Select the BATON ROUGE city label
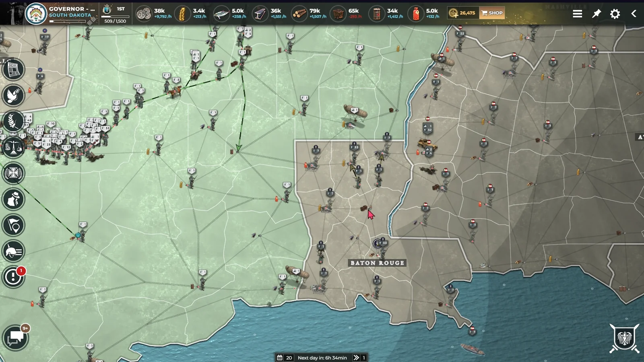 pos(377,263)
